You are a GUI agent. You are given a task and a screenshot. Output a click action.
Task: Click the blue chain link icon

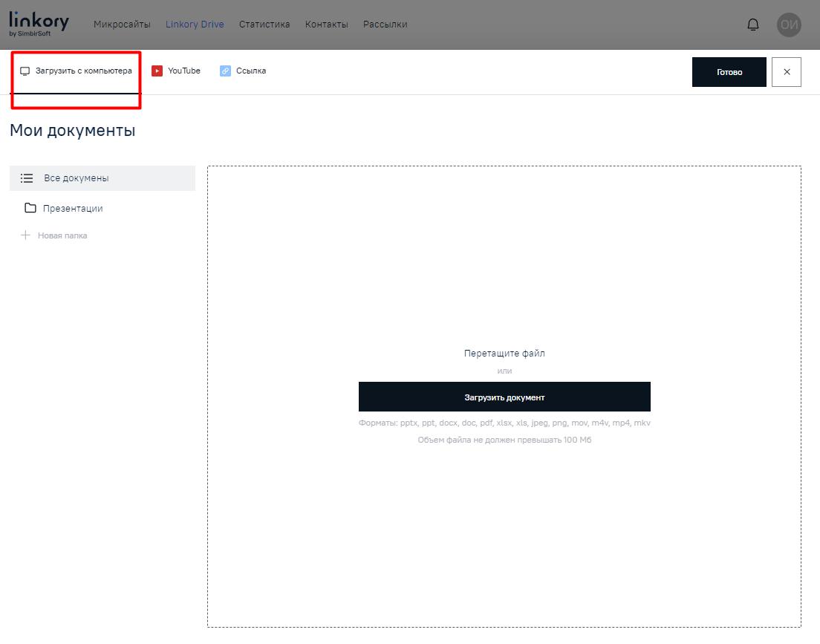click(x=225, y=71)
